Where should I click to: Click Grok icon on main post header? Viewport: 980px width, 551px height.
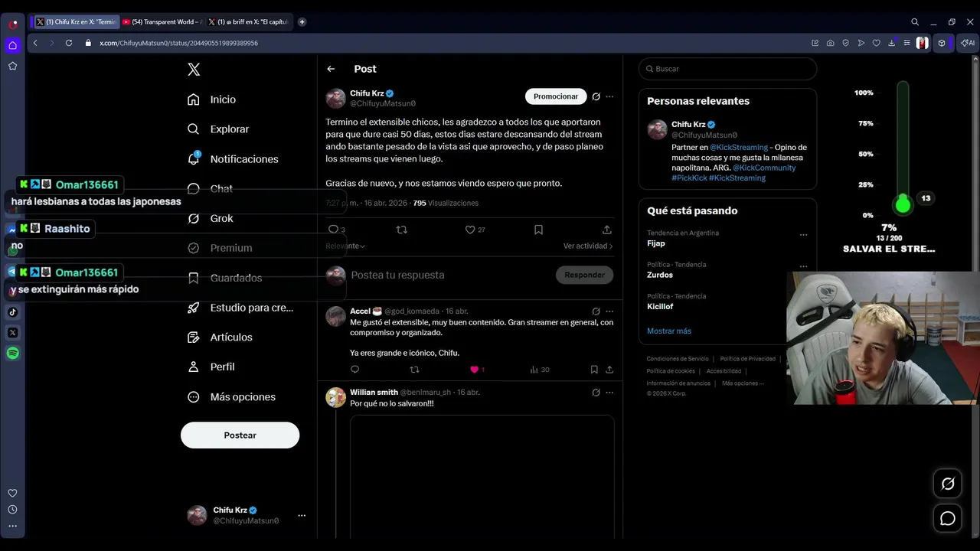coord(596,96)
